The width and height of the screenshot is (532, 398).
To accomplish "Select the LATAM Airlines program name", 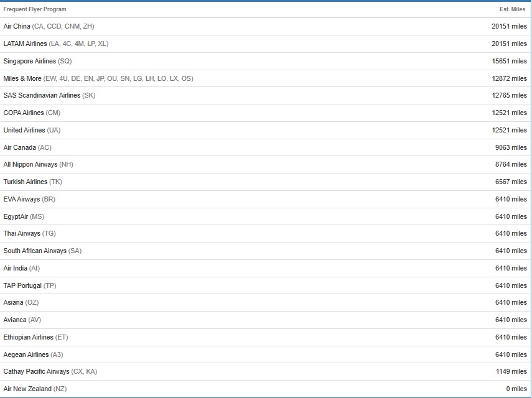I will (25, 44).
